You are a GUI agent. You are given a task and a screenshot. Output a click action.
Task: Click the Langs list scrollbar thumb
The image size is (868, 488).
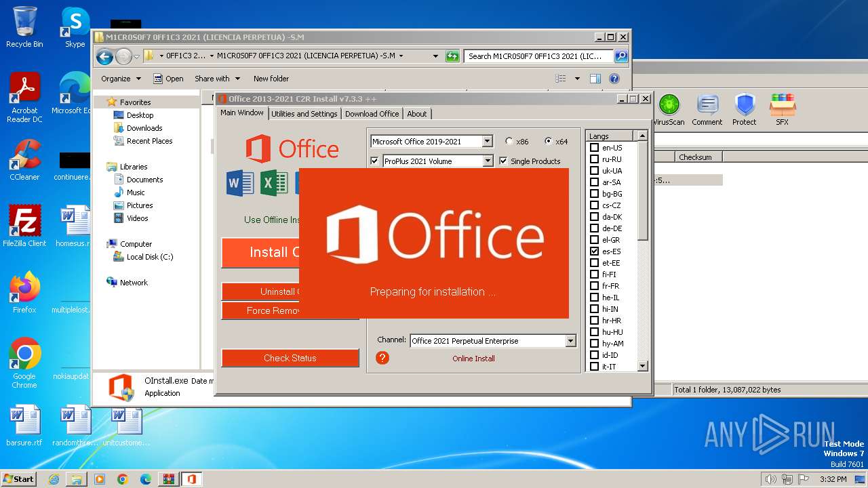tap(643, 190)
